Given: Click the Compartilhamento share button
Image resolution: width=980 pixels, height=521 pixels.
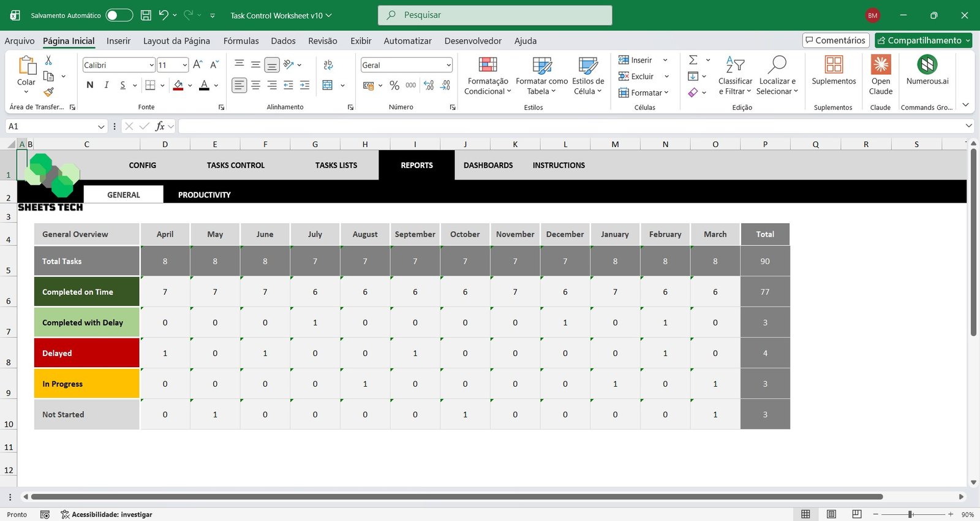Looking at the screenshot, I should (924, 40).
